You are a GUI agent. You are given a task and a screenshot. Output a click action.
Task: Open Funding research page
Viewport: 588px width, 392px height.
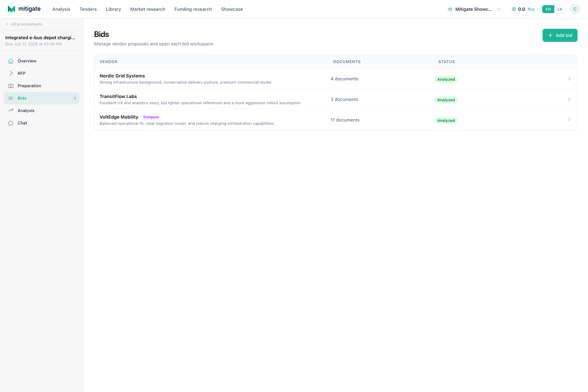tap(193, 9)
